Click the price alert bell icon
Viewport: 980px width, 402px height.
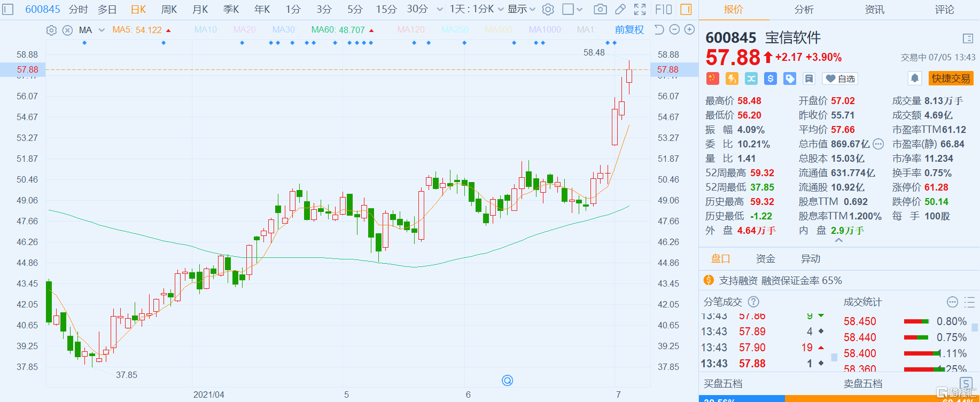click(x=914, y=78)
